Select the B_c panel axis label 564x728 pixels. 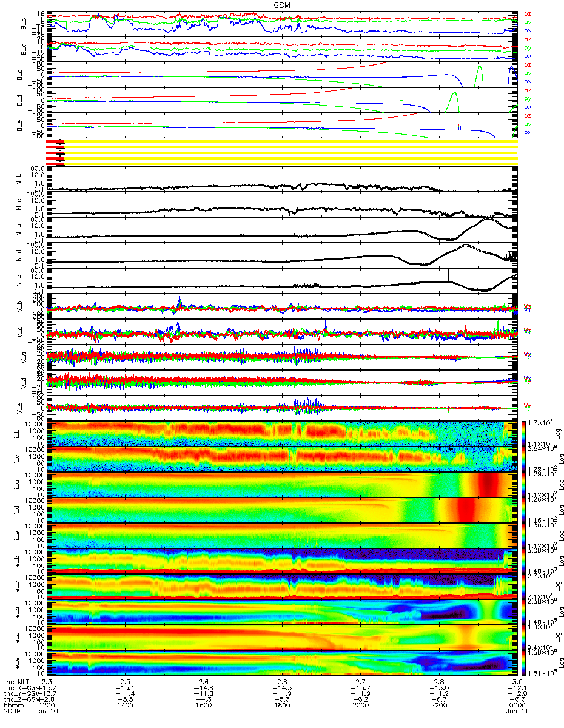(24, 49)
